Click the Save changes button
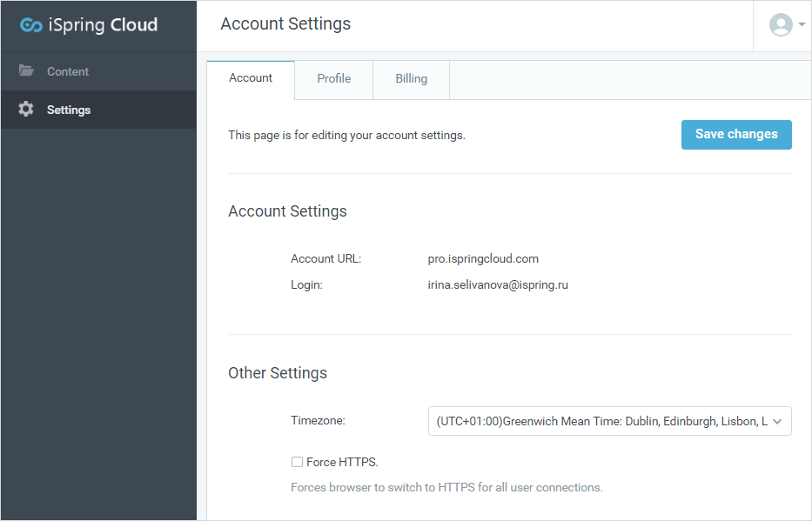The image size is (812, 521). pos(736,134)
